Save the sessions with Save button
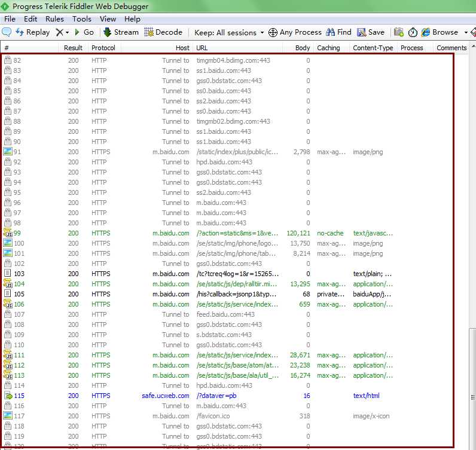Viewport: 476px width, 450px height. point(371,32)
